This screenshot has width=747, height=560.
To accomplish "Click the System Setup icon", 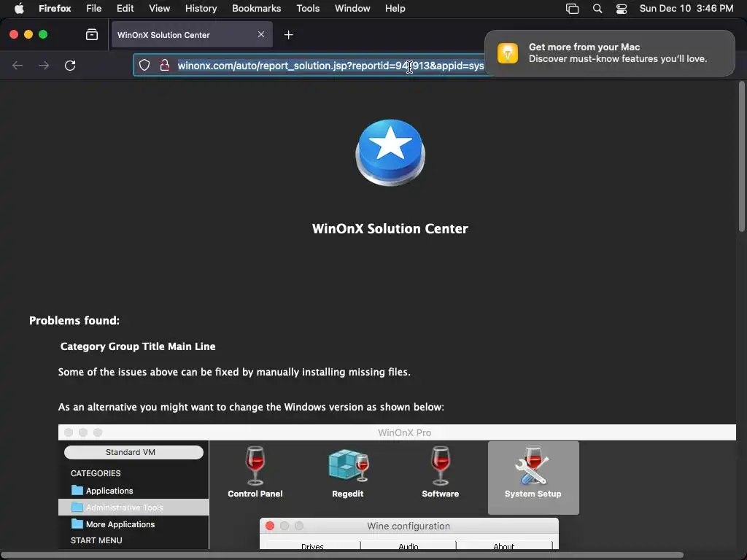I will coord(533,477).
